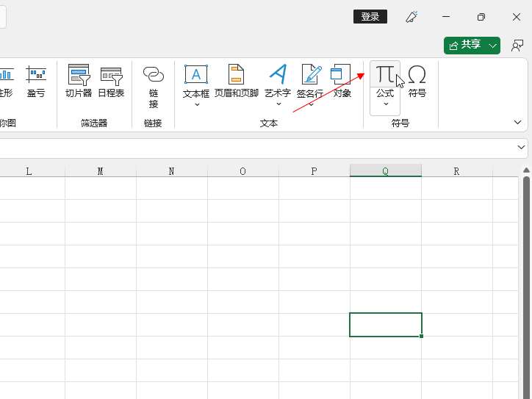Expand the 文本框 dropdown arrow

[197, 104]
